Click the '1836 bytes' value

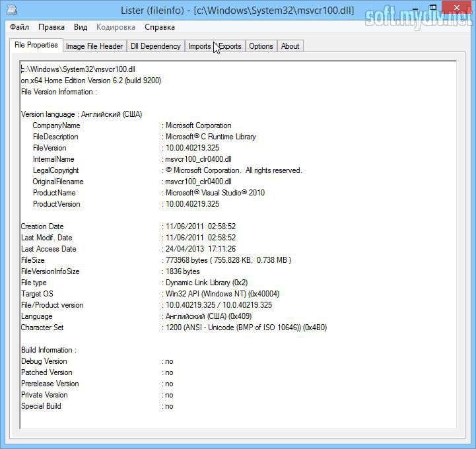[x=183, y=271]
